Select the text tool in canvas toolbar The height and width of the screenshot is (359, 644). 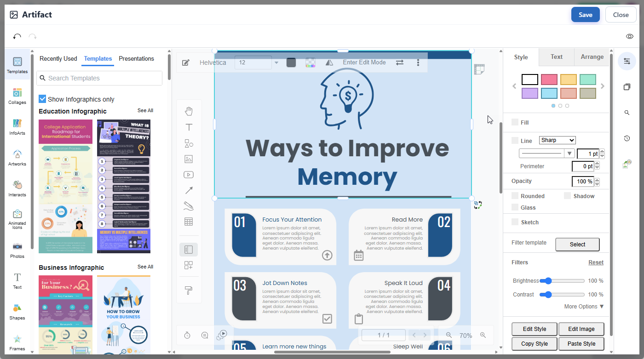pos(189,127)
